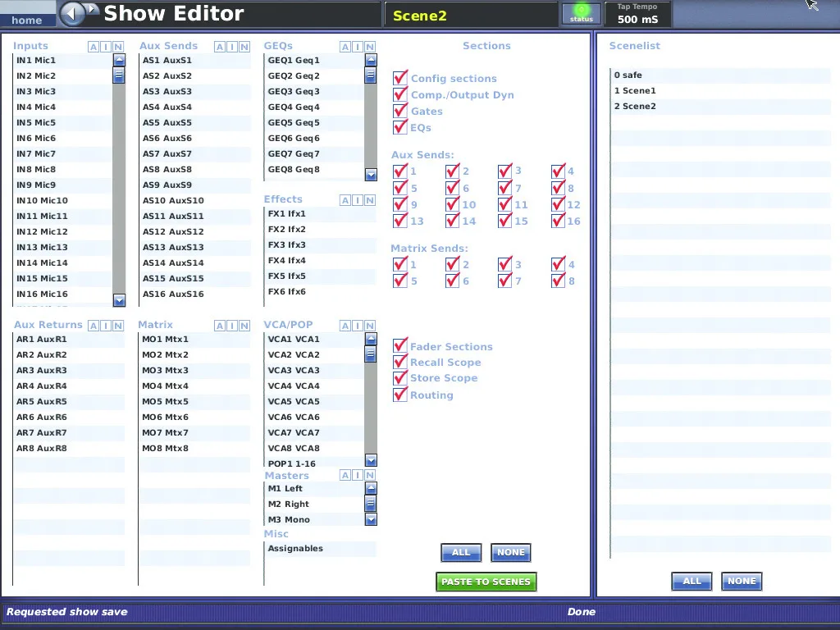Click ALL button under Sections
The image size is (840, 630).
pos(461,552)
